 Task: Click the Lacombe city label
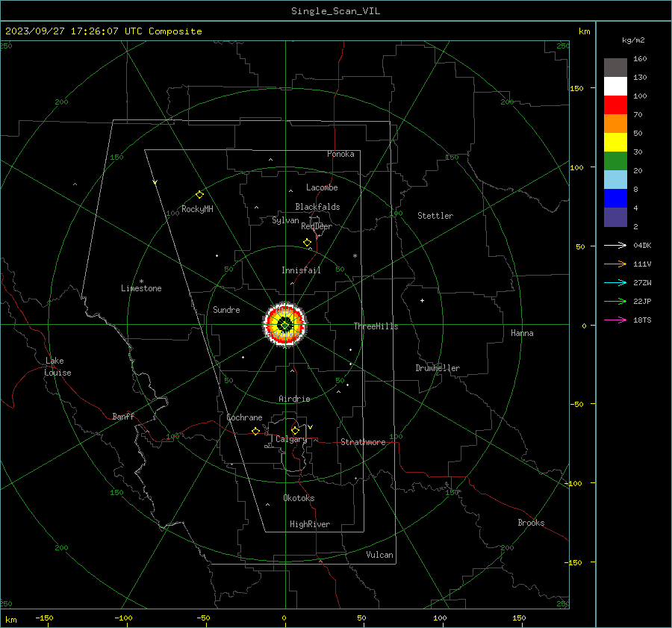coord(322,187)
